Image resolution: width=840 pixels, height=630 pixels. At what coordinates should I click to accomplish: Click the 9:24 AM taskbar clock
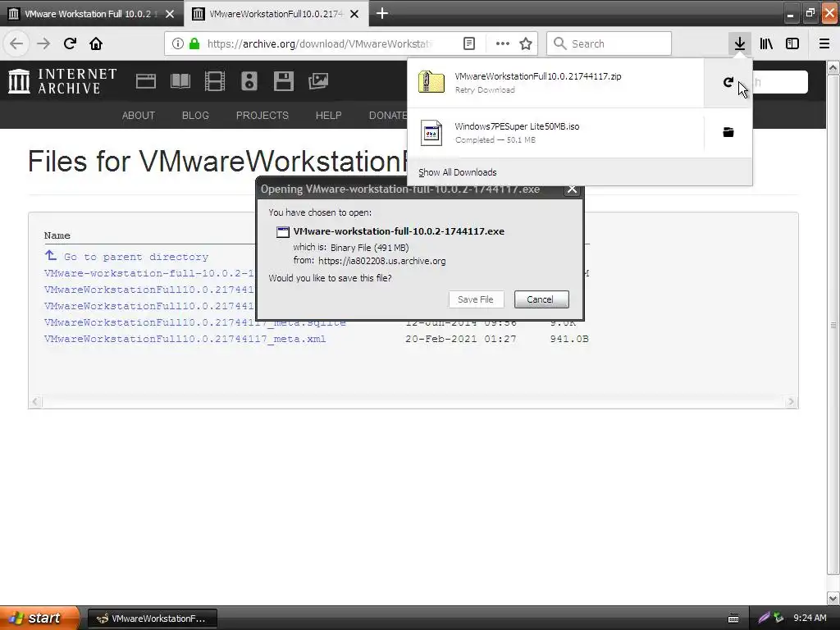click(x=810, y=618)
